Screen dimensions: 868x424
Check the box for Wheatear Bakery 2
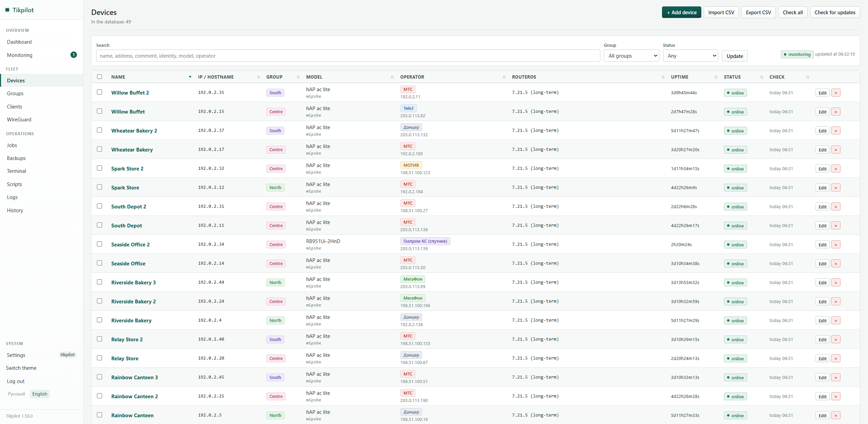(100, 130)
